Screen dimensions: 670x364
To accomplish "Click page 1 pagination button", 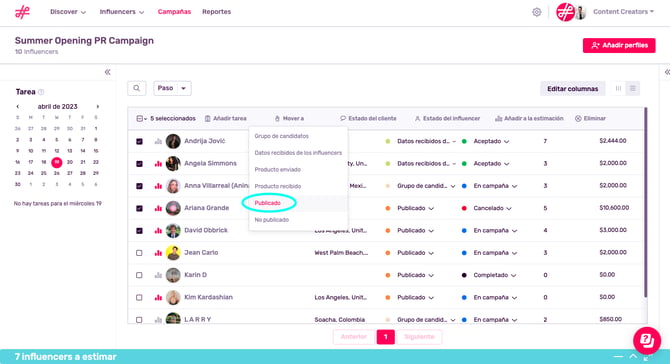I will (x=385, y=337).
